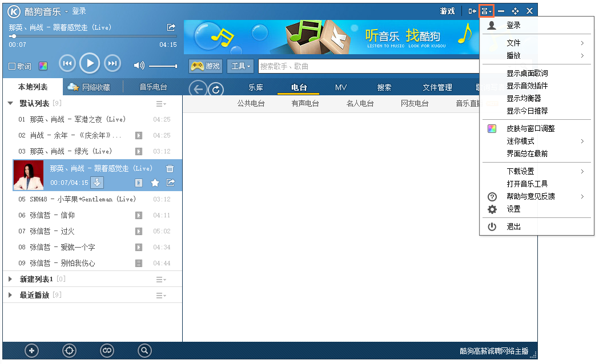
Task: Share the playing song from list row
Action: click(x=170, y=183)
